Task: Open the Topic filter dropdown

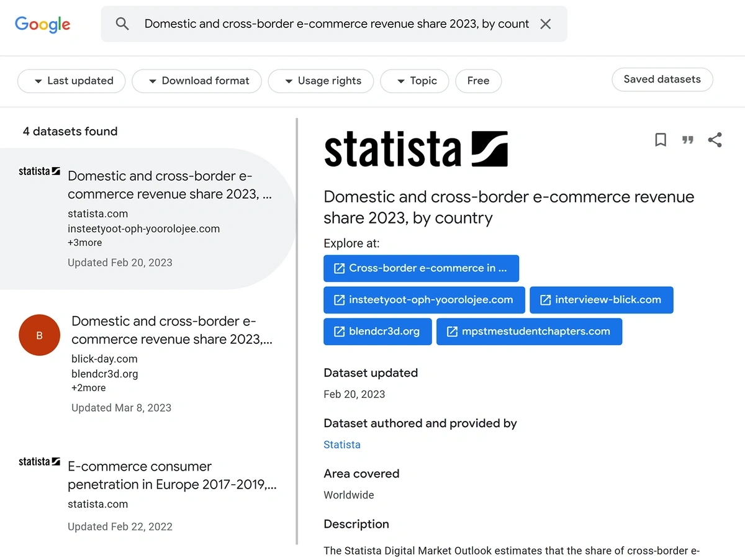Action: (415, 81)
